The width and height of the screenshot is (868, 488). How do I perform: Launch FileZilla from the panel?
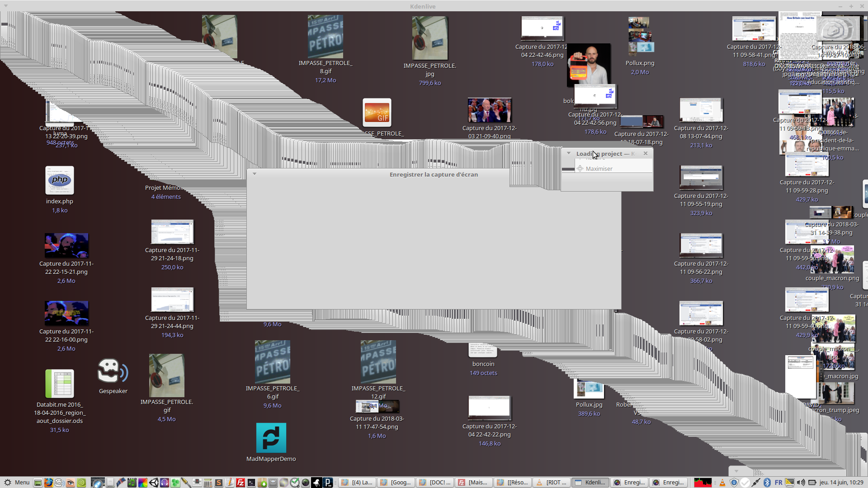click(240, 483)
